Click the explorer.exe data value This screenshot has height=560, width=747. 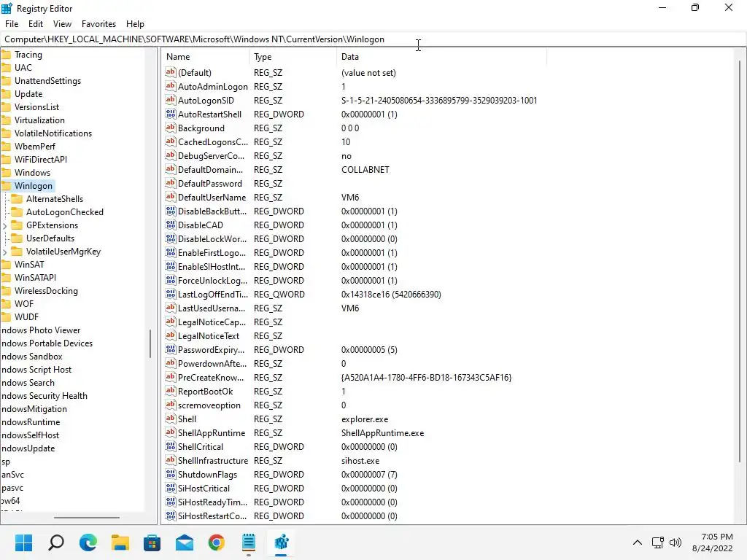[x=365, y=419]
